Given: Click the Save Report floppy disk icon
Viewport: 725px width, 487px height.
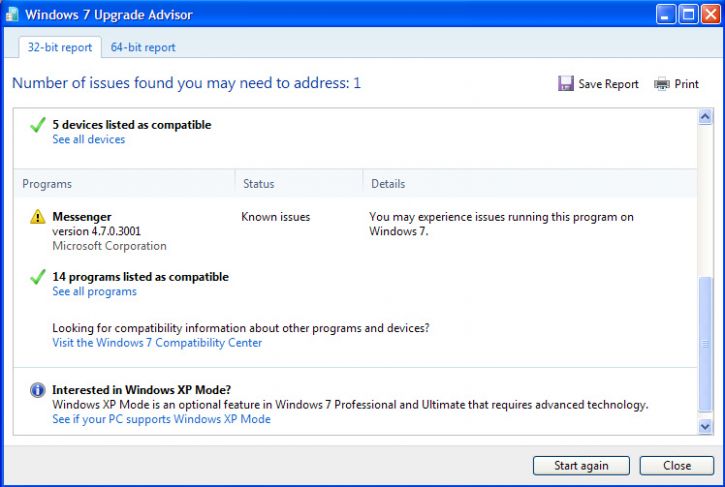Looking at the screenshot, I should coord(565,83).
